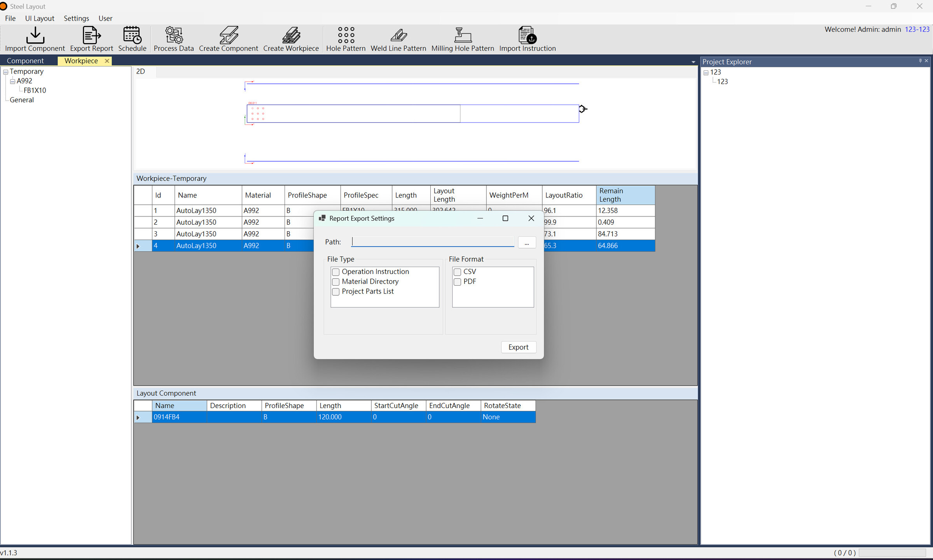Click the Path input field

(433, 242)
